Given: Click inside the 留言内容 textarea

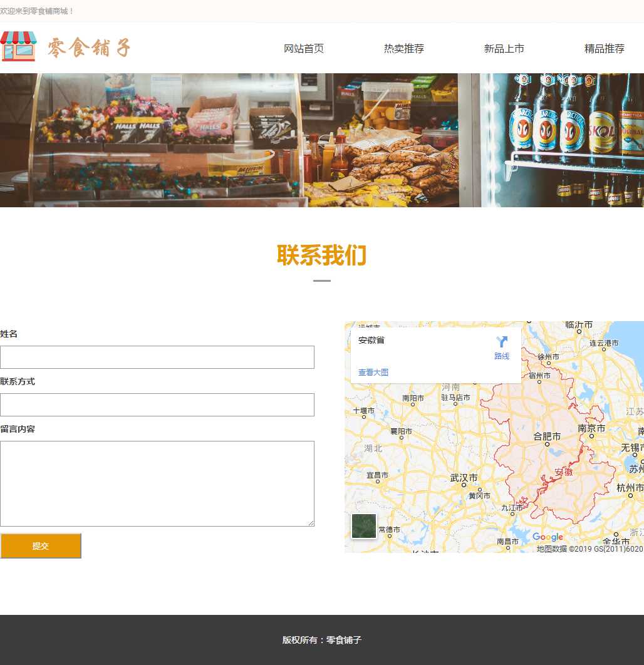Looking at the screenshot, I should click(157, 483).
